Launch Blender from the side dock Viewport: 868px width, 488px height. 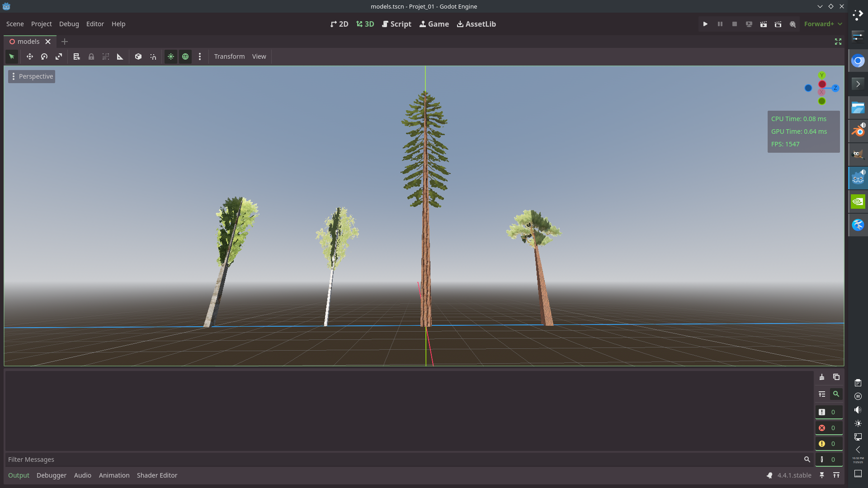pyautogui.click(x=858, y=131)
